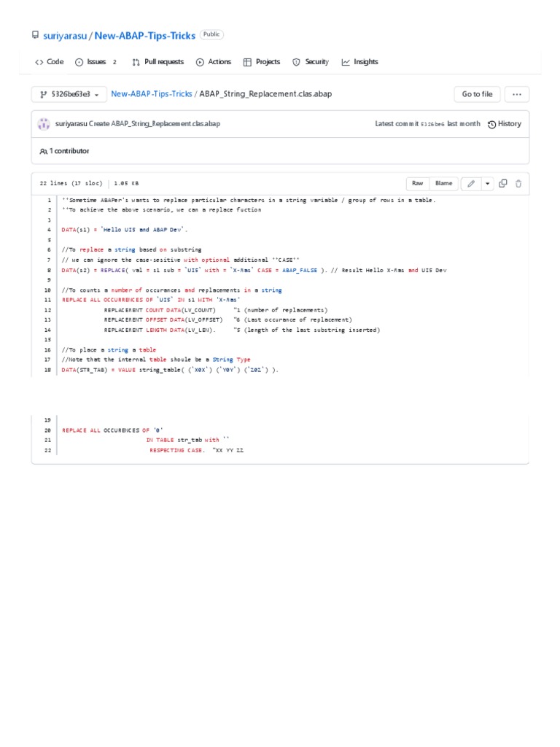This screenshot has height=747, width=560.
Task: Open the Pull requests tab
Action: [x=157, y=62]
